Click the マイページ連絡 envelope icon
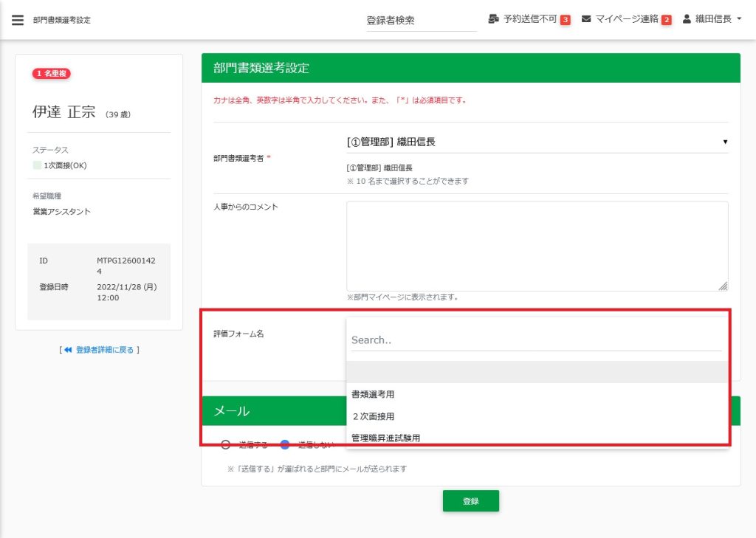756x538 pixels. pos(586,19)
